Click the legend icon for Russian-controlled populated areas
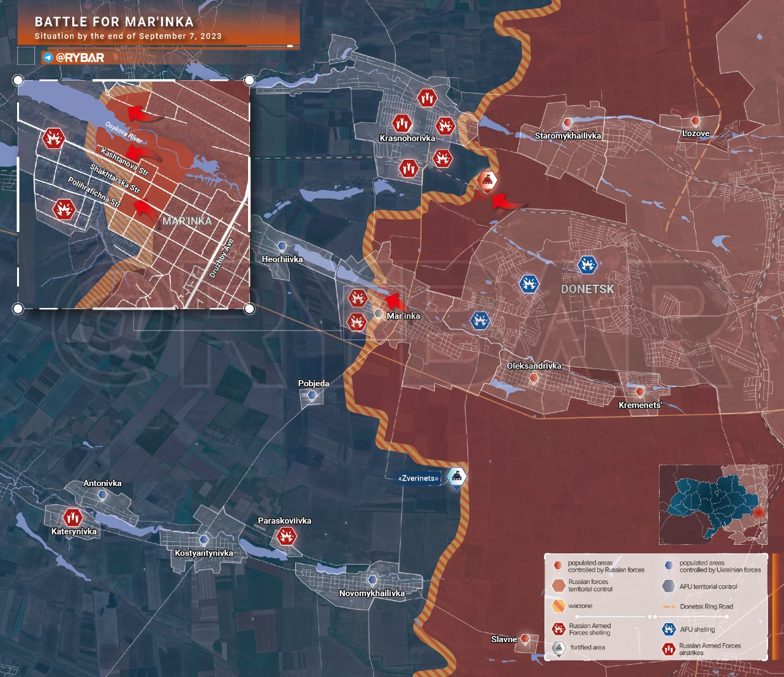The width and height of the screenshot is (784, 677). tap(557, 566)
